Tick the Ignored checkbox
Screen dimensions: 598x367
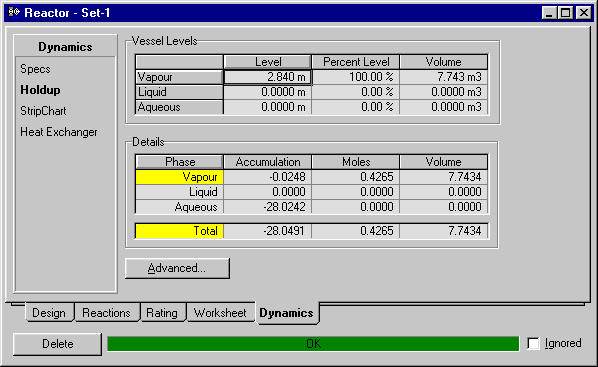click(533, 343)
